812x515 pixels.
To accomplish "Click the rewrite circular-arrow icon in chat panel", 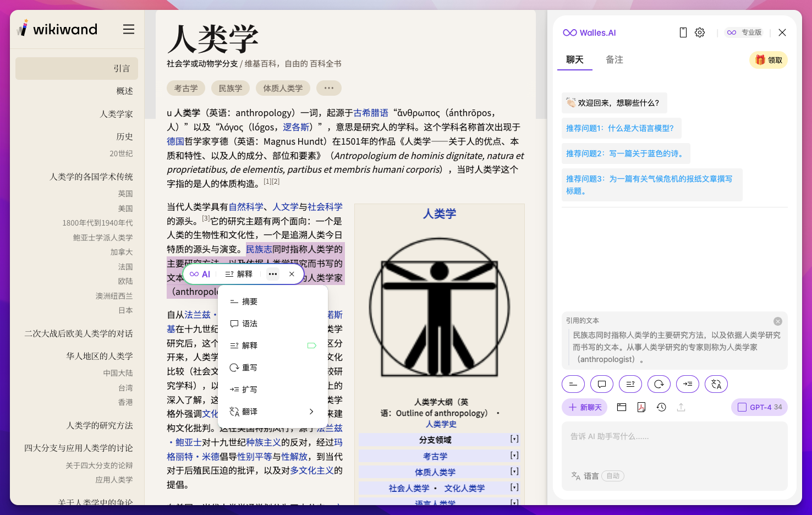I will [659, 384].
